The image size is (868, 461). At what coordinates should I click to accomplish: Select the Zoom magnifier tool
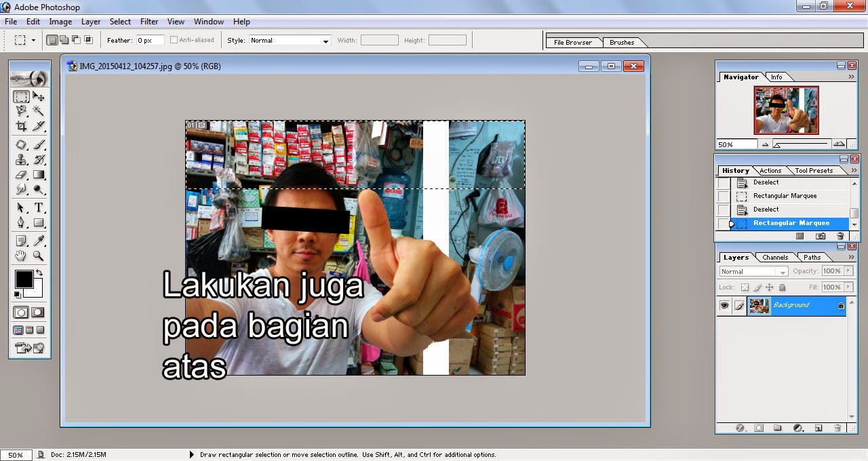click(x=39, y=256)
